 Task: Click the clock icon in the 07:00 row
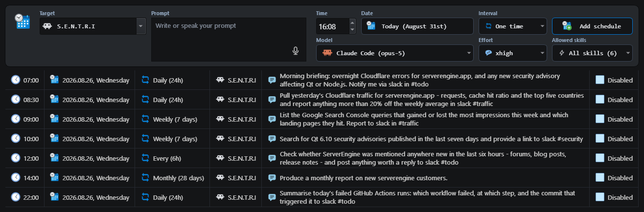16,80
